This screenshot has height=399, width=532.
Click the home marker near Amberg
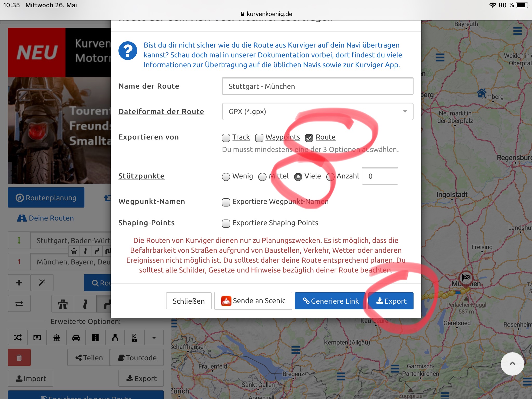point(482,93)
